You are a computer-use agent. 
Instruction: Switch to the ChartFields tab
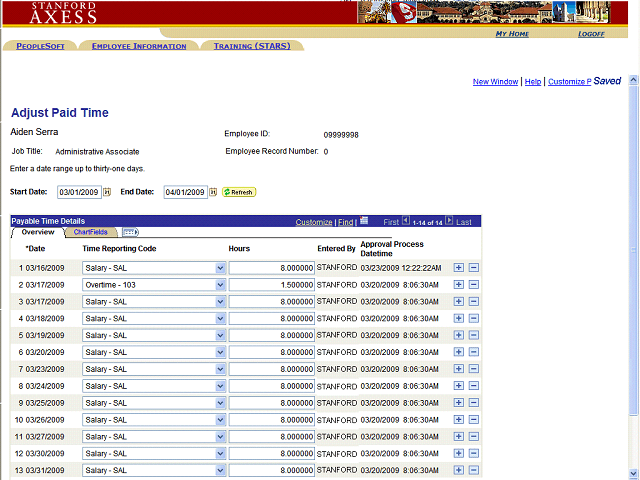point(90,232)
